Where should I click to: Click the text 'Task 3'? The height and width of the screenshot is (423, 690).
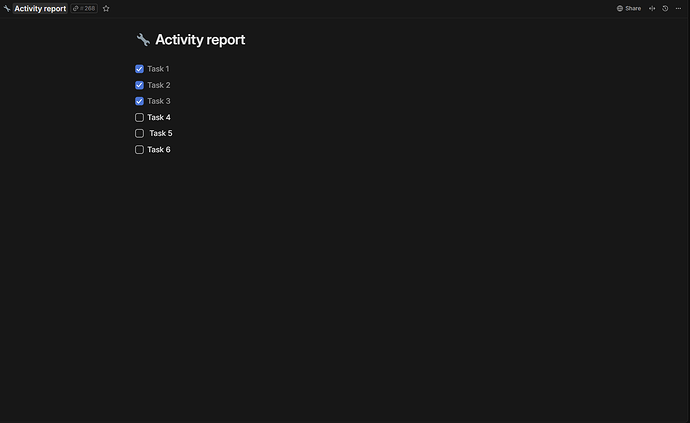point(159,101)
